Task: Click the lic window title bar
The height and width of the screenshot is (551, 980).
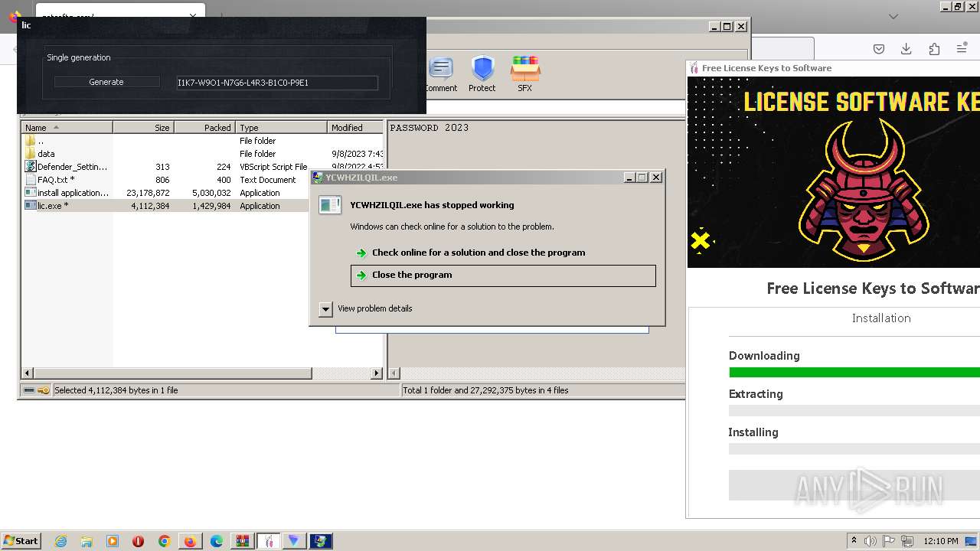Action: [x=221, y=25]
